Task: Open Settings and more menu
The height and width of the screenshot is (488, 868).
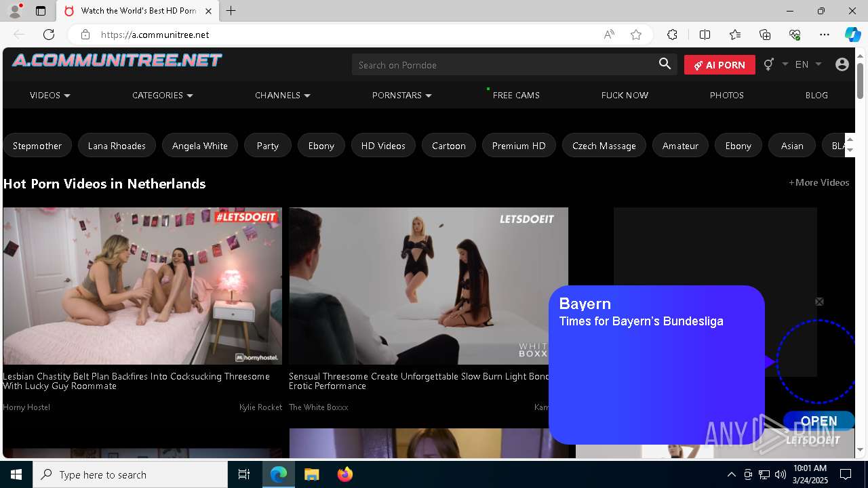Action: (x=825, y=35)
